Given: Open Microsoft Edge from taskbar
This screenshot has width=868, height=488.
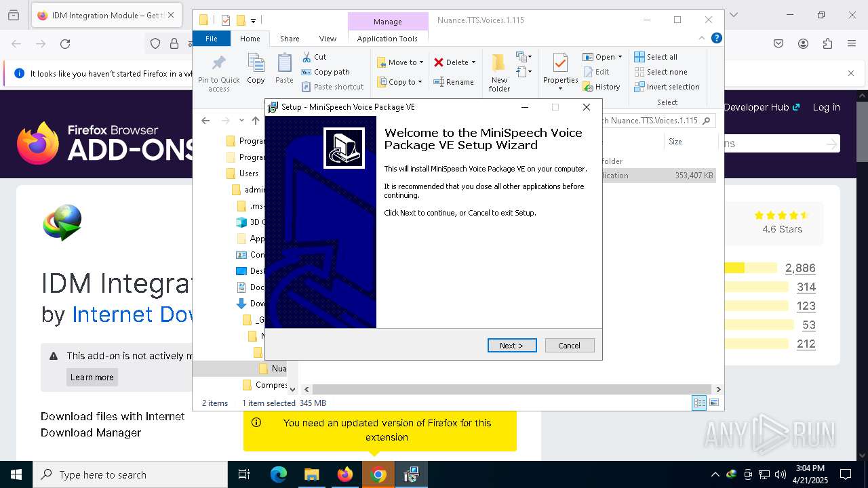Looking at the screenshot, I should coord(279,474).
